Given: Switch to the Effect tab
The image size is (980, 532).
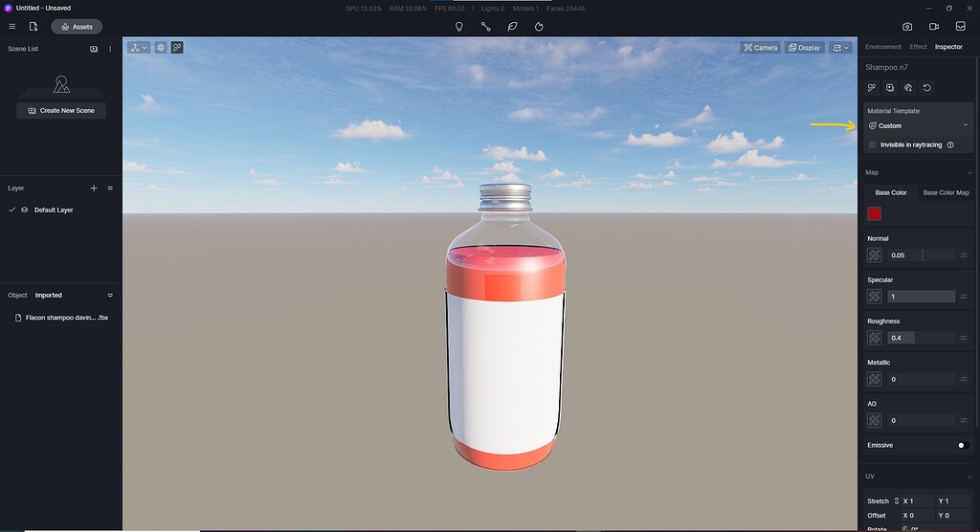Looking at the screenshot, I should (918, 47).
